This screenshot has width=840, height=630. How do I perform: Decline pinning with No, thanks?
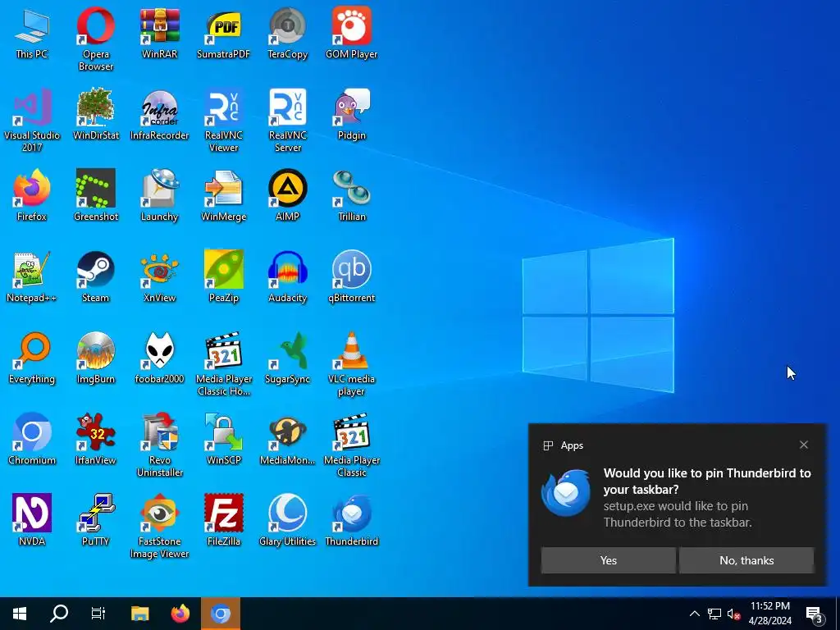coord(746,560)
